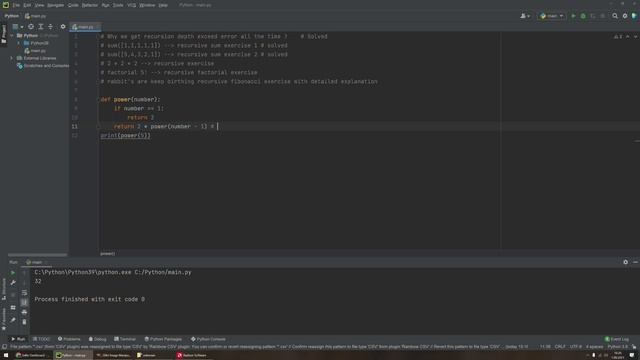The width and height of the screenshot is (640, 360).
Task: Open Run panel settings gear
Action: click(x=625, y=262)
